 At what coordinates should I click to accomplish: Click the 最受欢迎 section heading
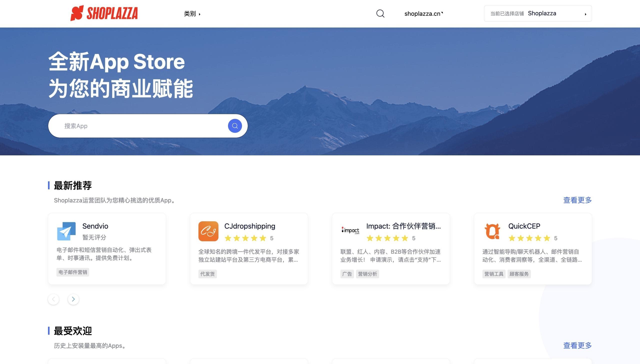(73, 331)
